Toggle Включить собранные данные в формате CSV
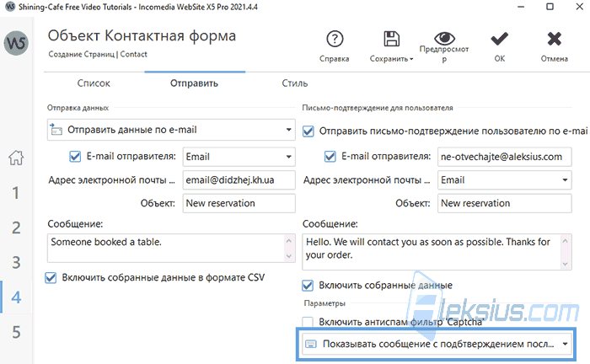590x364 pixels. 51,278
